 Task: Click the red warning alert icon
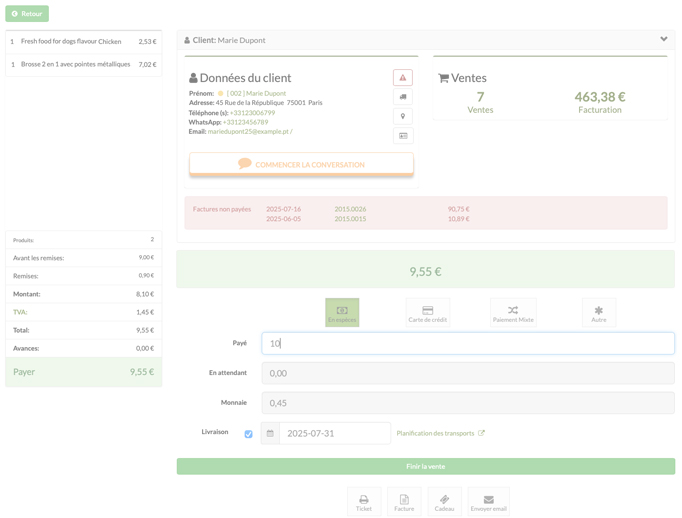(403, 78)
